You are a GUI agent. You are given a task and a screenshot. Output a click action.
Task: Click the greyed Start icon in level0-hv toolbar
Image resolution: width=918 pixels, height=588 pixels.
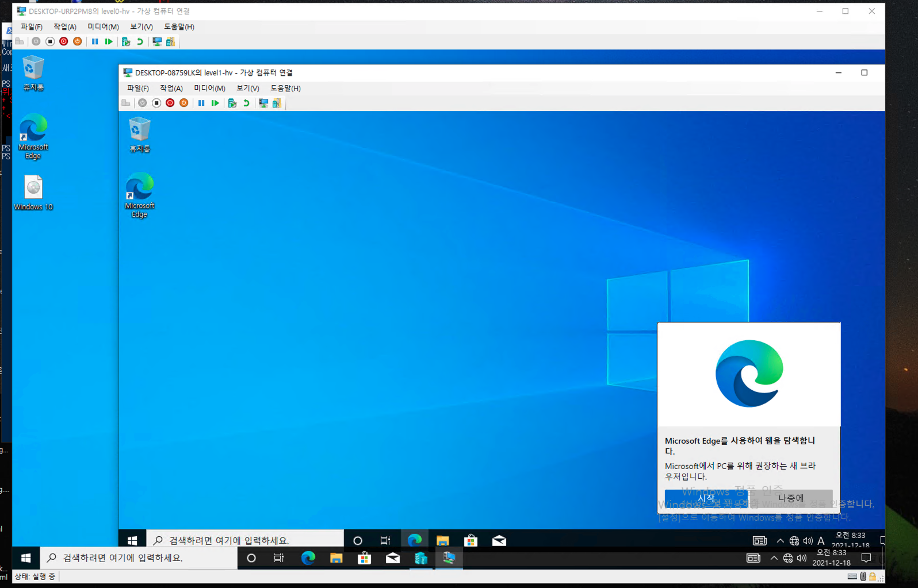coord(36,41)
